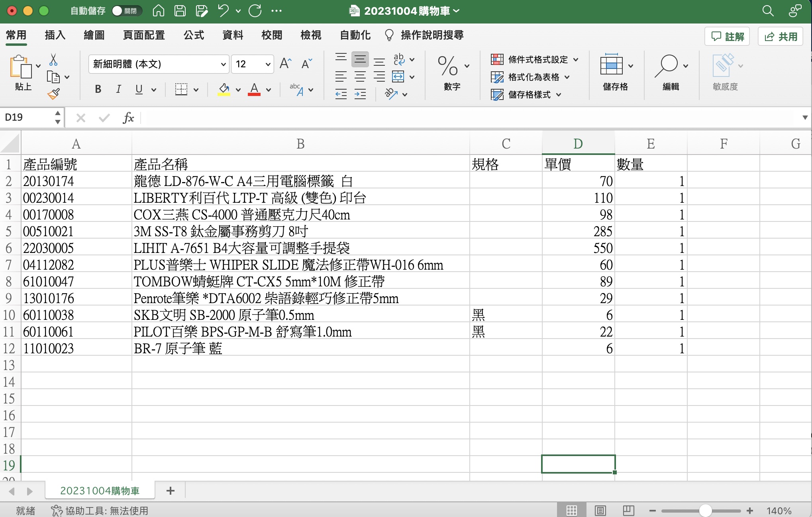The image size is (812, 517).
Task: Cut selection with the scissors icon
Action: pyautogui.click(x=53, y=60)
